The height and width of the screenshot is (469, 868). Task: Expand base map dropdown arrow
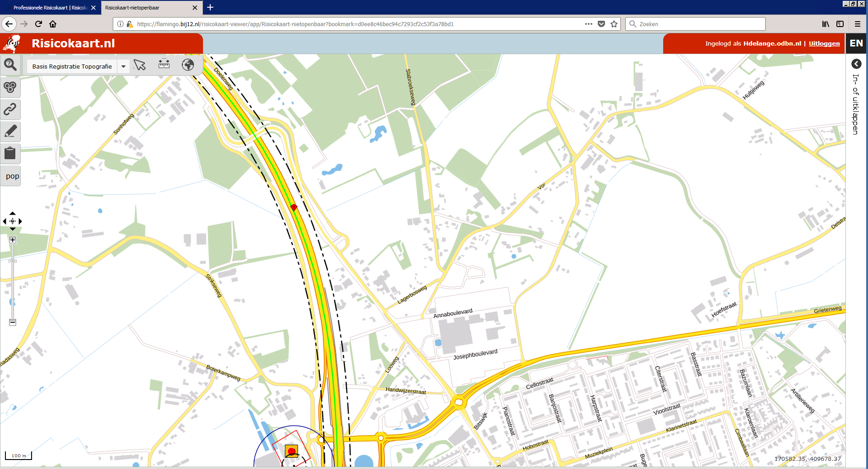(x=123, y=66)
